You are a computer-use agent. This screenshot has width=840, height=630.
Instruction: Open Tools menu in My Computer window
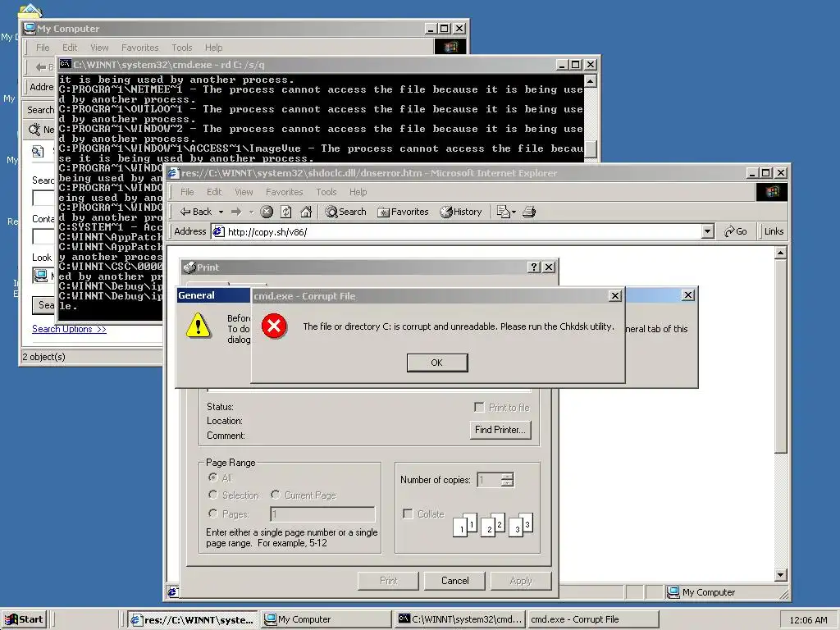[182, 48]
